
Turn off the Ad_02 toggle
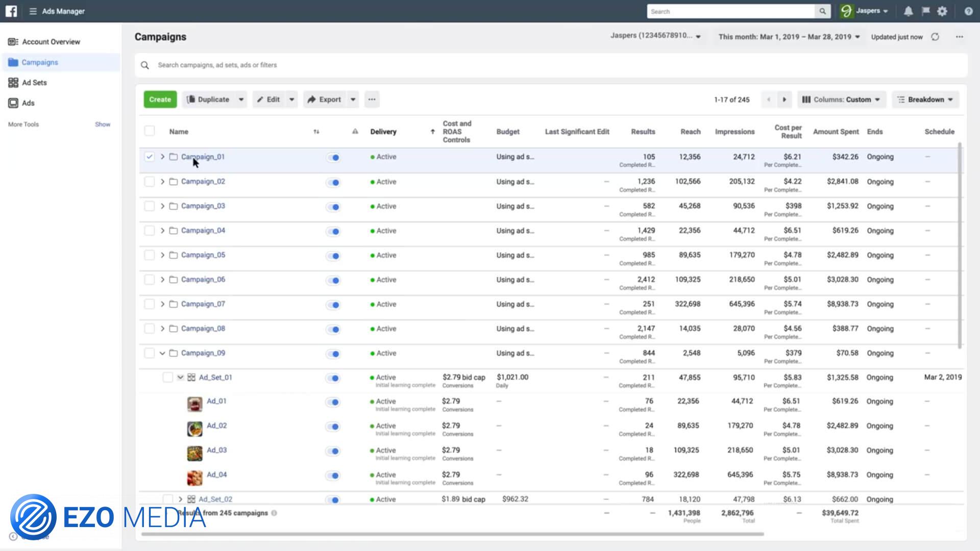333,427
